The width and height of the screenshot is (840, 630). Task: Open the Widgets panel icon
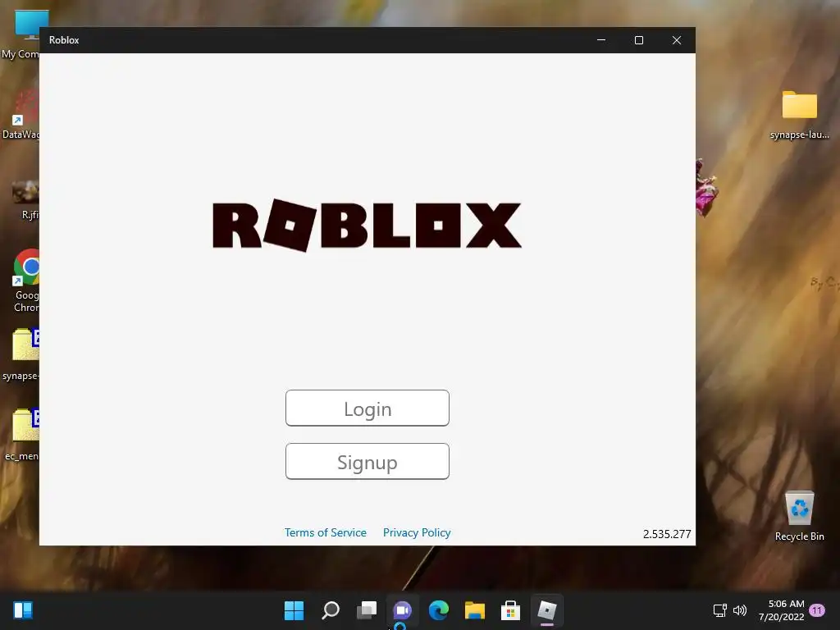(23, 610)
